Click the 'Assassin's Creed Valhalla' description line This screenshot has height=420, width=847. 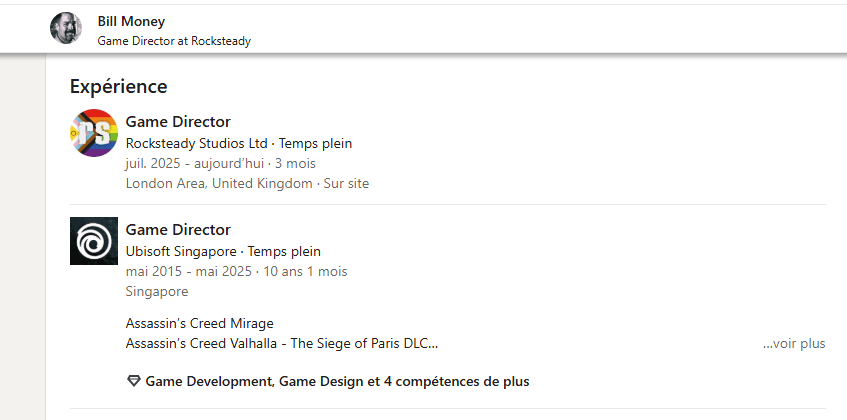tap(282, 343)
